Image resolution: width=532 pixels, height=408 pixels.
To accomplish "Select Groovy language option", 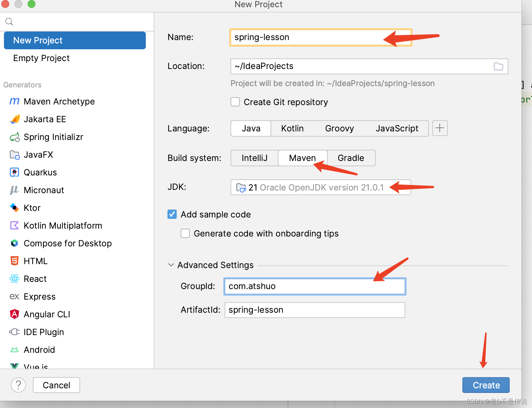I will point(340,128).
